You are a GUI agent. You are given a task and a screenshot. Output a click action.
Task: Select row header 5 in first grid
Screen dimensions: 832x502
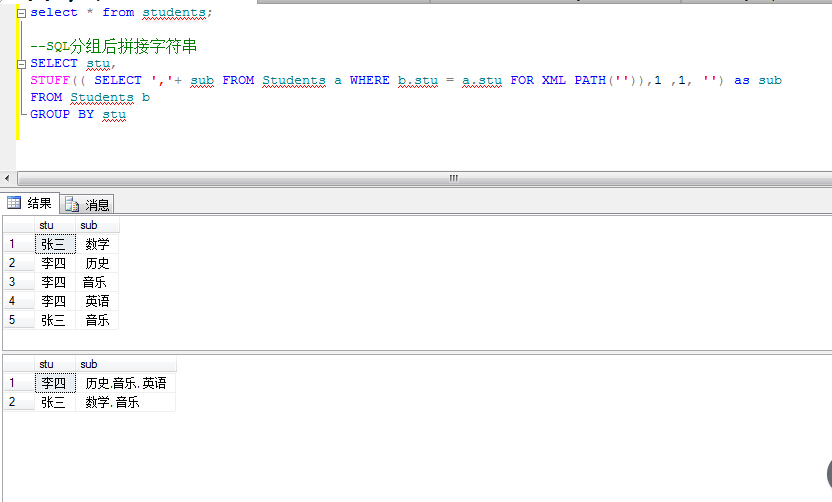click(19, 321)
